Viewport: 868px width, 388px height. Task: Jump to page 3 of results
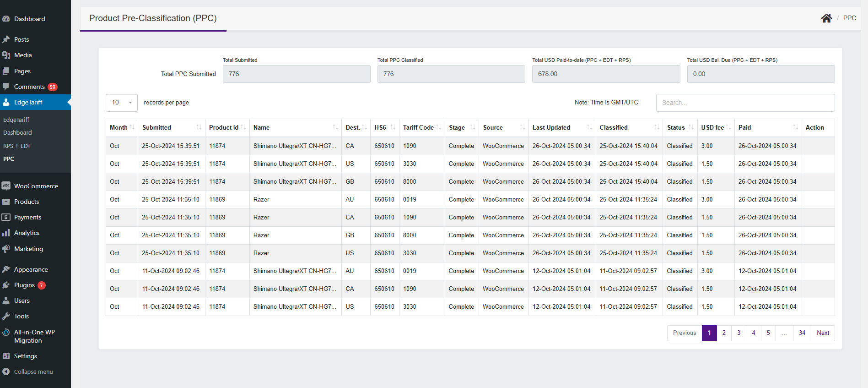coord(739,333)
